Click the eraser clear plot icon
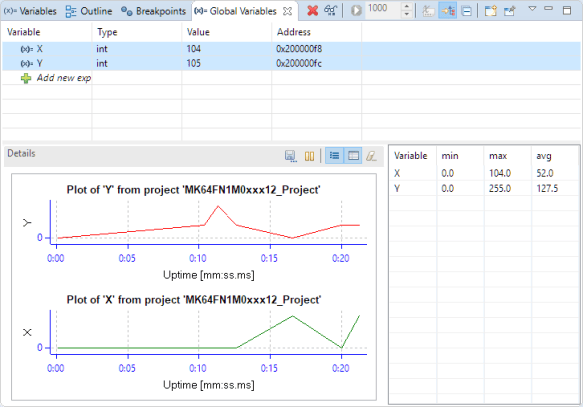Image resolution: width=583 pixels, height=407 pixels. (371, 156)
